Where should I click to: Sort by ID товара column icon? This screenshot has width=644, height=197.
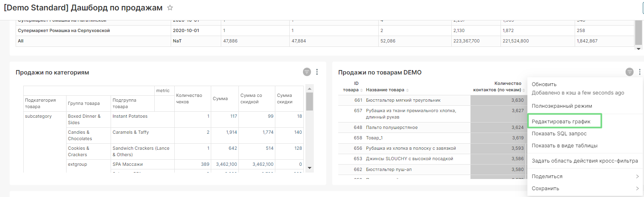(x=361, y=90)
